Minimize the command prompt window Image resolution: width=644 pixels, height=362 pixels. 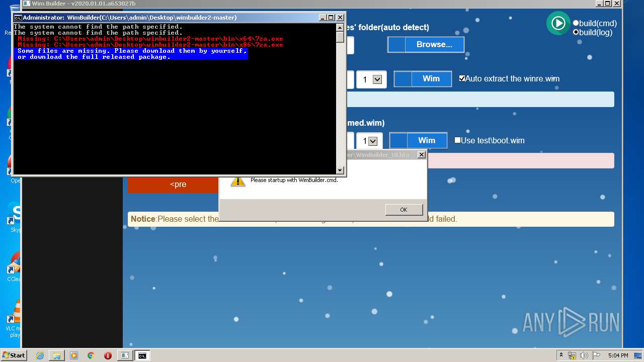323,18
